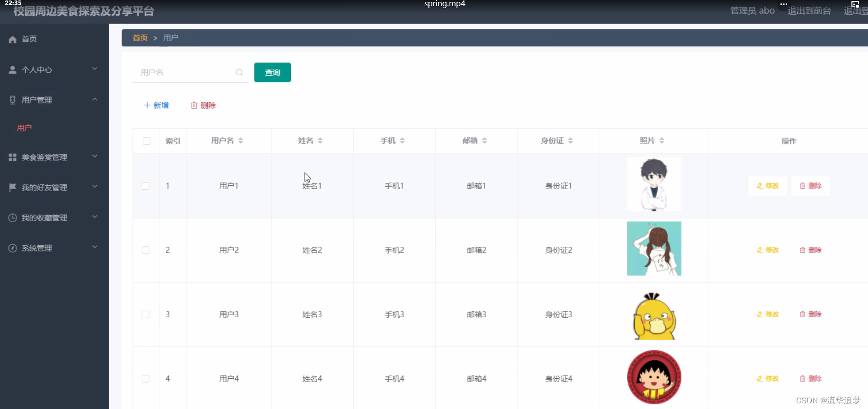Viewport: 868px width, 409px height.
Task: Click the green 查询 button
Action: pyautogui.click(x=272, y=72)
